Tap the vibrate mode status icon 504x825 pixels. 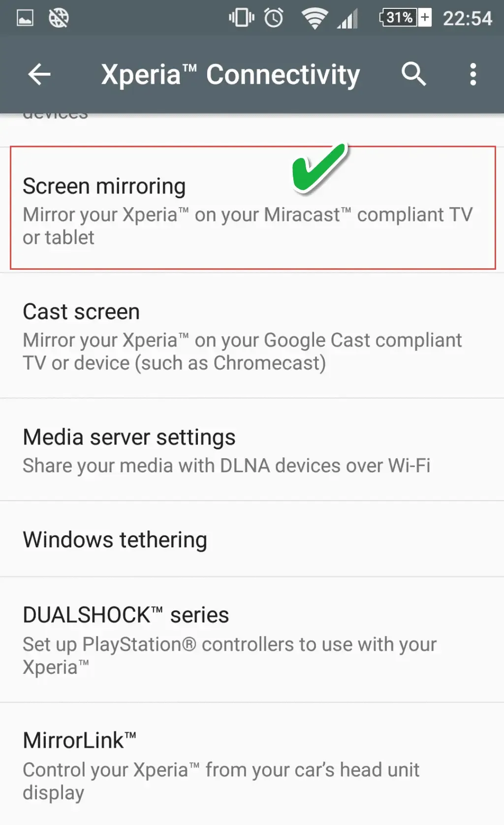(241, 18)
